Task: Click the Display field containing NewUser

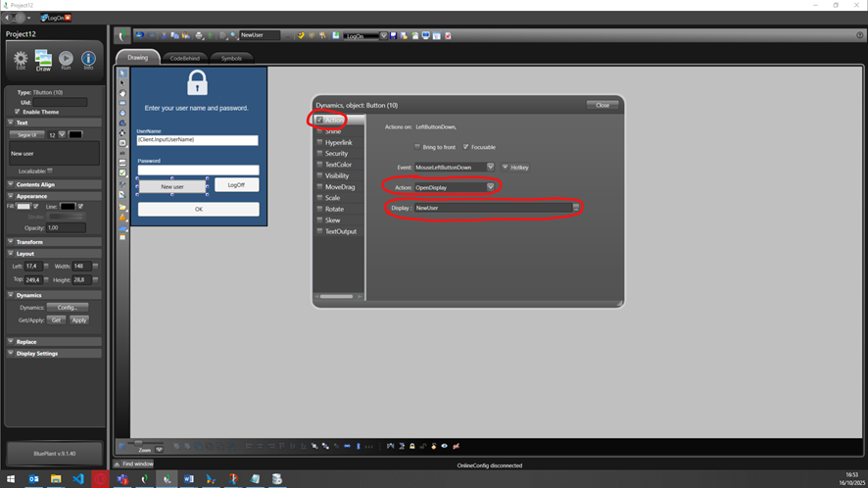Action: click(492, 208)
